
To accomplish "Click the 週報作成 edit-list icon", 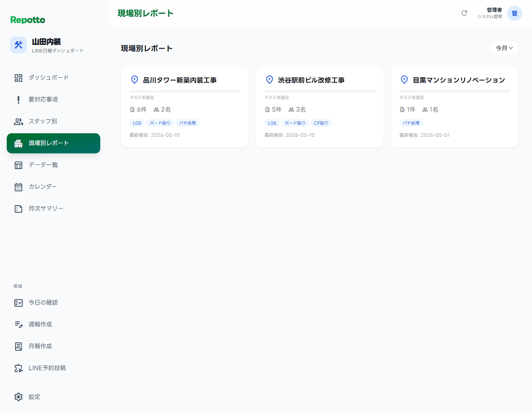I will tap(18, 324).
